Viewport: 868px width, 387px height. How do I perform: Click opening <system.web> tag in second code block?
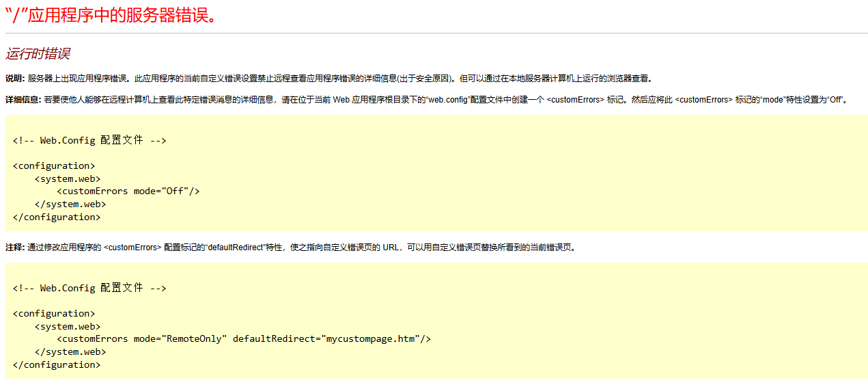pyautogui.click(x=68, y=326)
